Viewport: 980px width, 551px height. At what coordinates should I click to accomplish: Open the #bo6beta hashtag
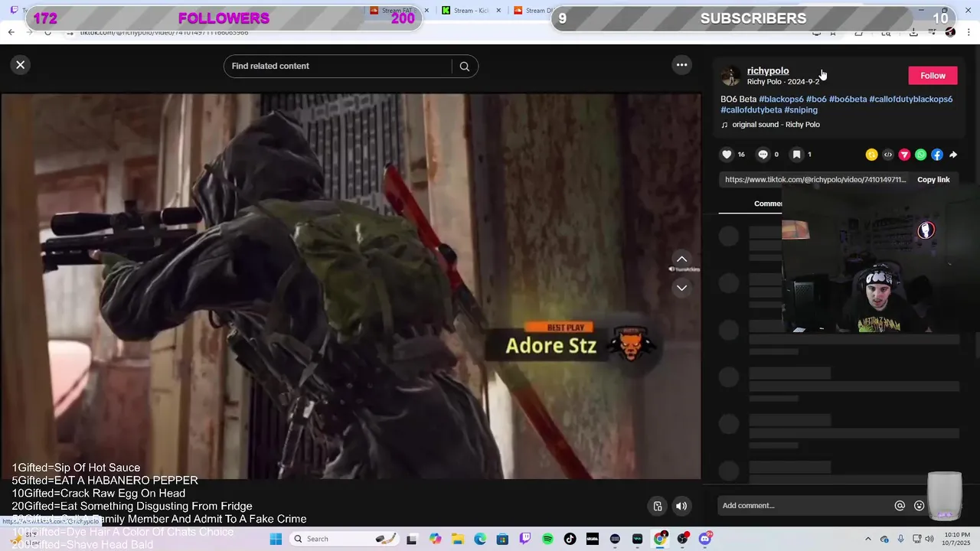tap(848, 99)
